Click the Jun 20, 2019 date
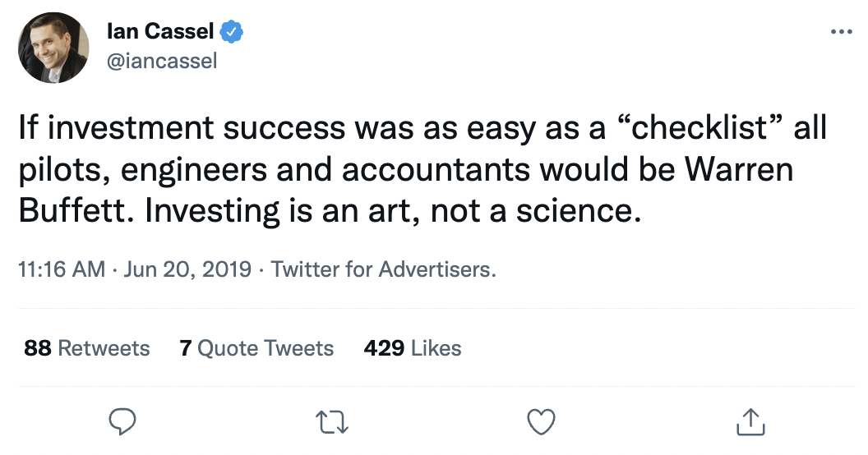 coord(188,269)
